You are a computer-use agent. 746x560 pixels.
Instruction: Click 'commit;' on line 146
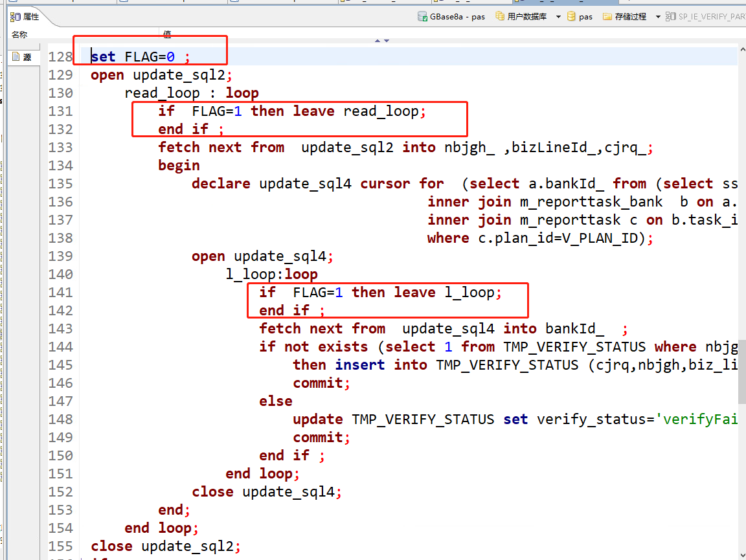(x=322, y=383)
